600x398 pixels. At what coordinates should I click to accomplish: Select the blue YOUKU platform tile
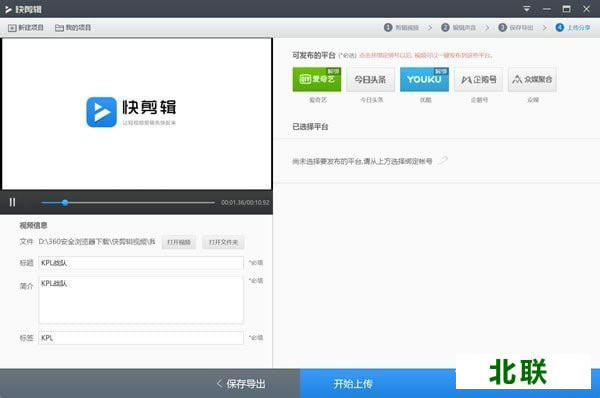tap(424, 79)
